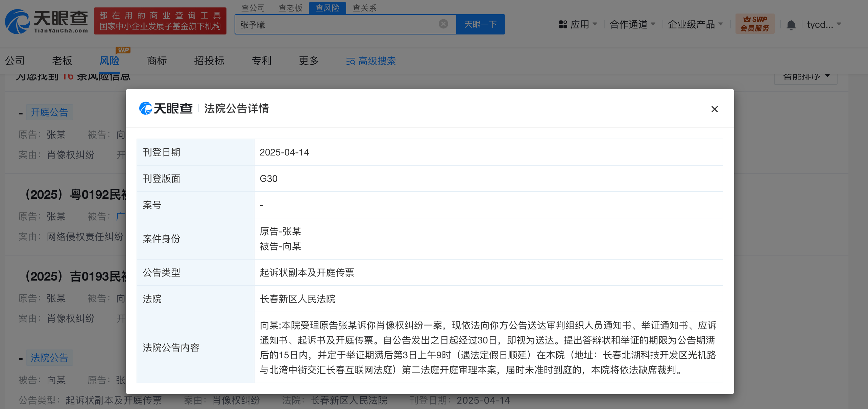This screenshot has width=868, height=409.
Task: Open advanced search icon link
Action: [350, 61]
